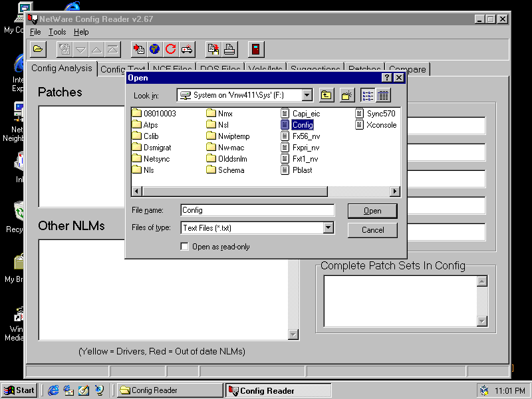Click the file list scroll left arrow
532x399 pixels.
[137, 192]
